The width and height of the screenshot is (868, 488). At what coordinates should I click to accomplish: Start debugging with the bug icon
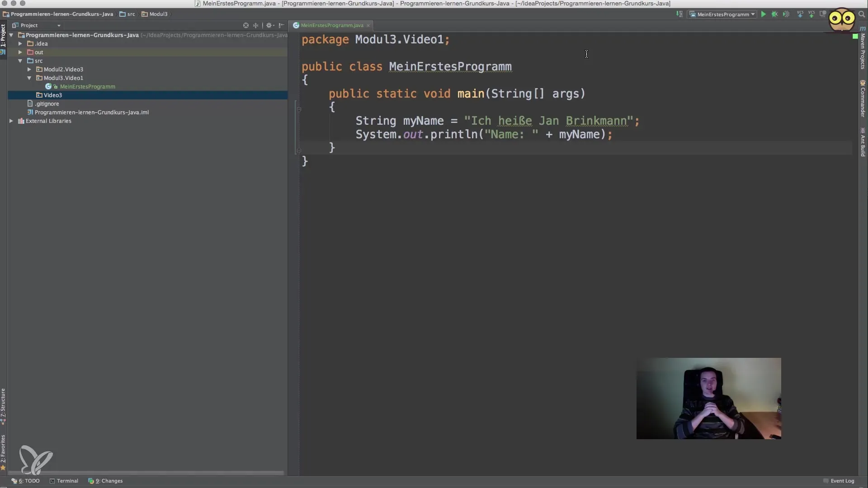pos(774,14)
